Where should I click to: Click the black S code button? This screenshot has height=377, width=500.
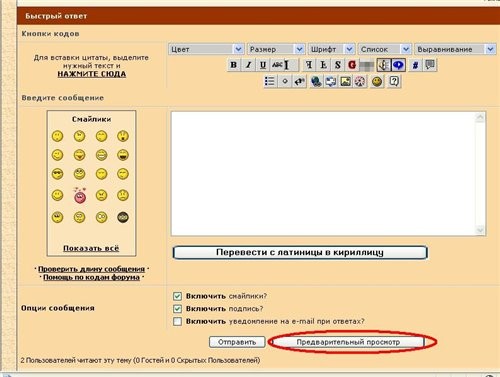[338, 65]
